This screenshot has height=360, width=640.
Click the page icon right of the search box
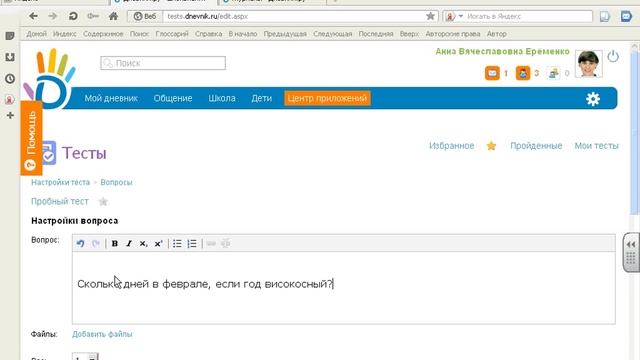[x=604, y=16]
